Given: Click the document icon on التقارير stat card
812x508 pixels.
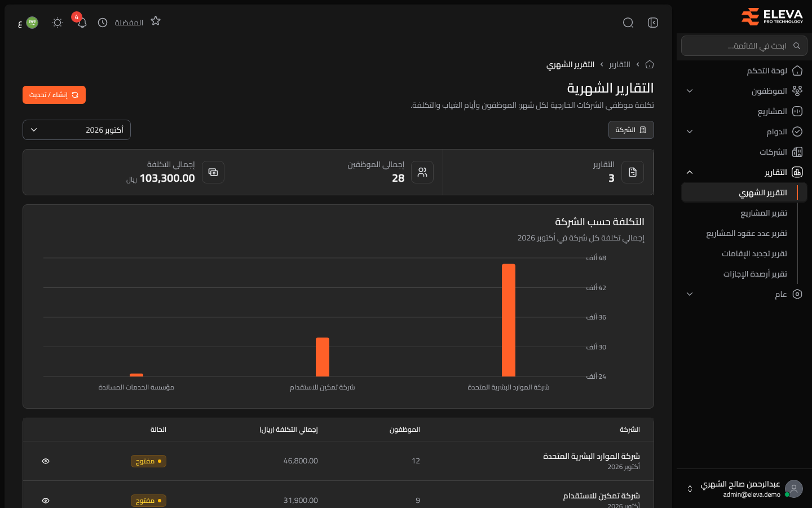Looking at the screenshot, I should click(x=633, y=172).
